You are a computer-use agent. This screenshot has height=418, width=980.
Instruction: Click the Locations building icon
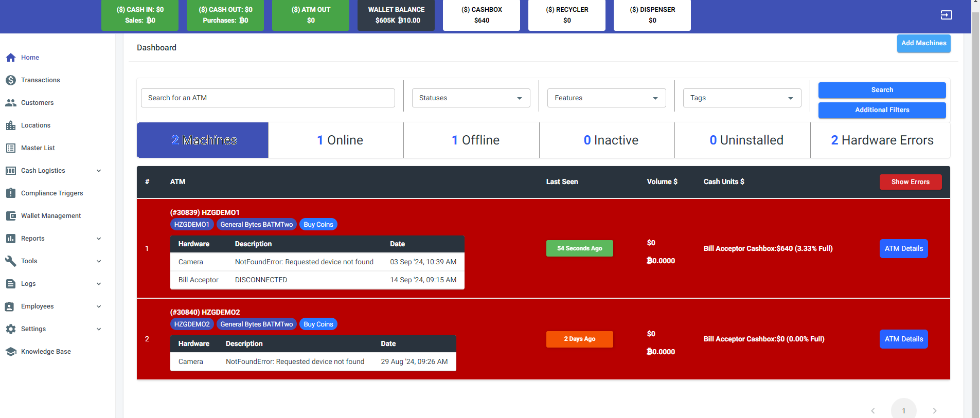(11, 125)
